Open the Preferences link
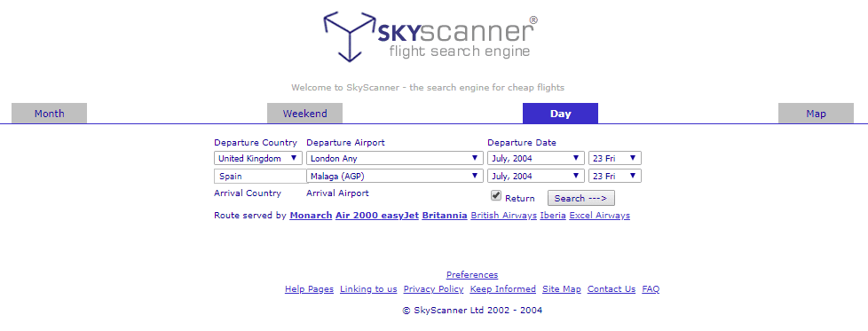Screen dimensions: 868x331 coord(472,274)
